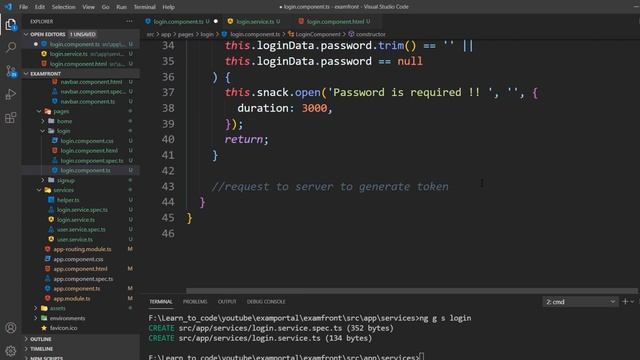Click 'login.component.ts' in the breadcrumb
The height and width of the screenshot is (360, 640).
tap(255, 34)
